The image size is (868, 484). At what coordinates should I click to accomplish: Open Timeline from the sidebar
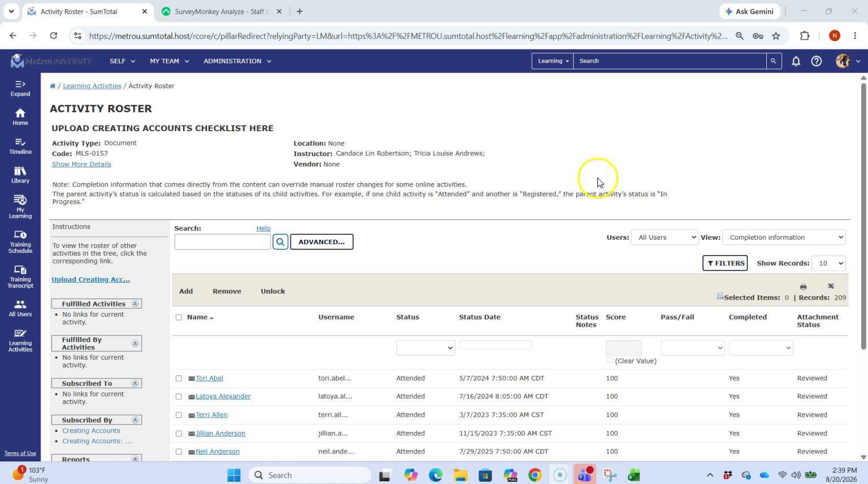[20, 146]
